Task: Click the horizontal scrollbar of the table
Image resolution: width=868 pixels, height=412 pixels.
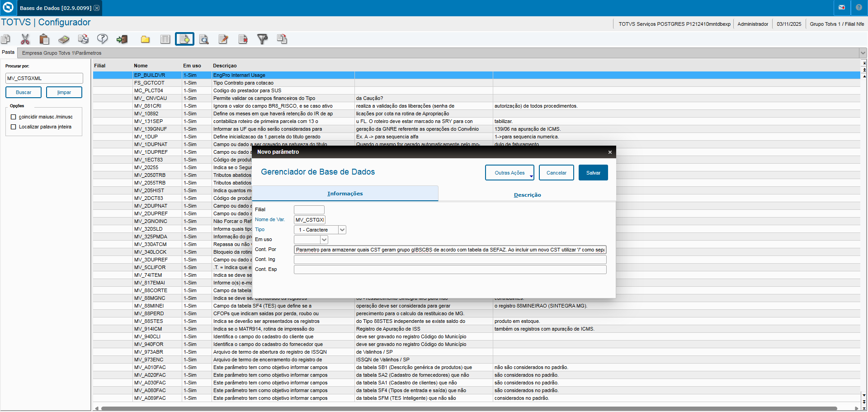Action: (469, 408)
